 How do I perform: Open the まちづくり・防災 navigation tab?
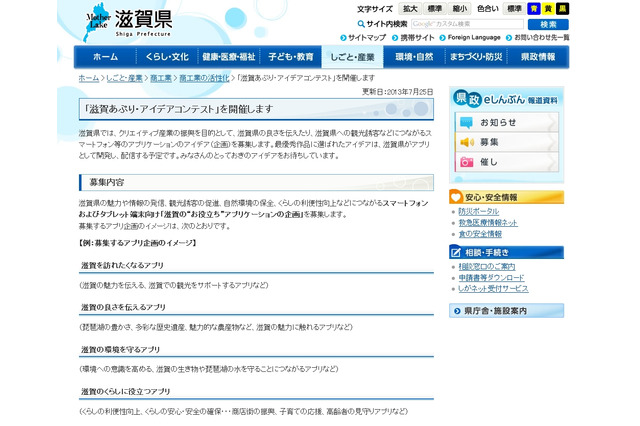coord(476,57)
